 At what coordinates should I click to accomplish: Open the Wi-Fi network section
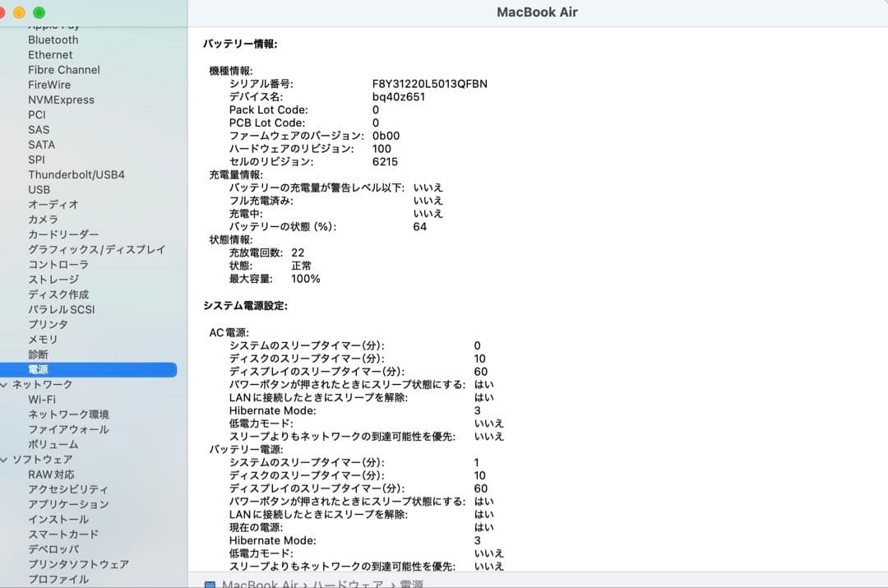click(x=39, y=399)
